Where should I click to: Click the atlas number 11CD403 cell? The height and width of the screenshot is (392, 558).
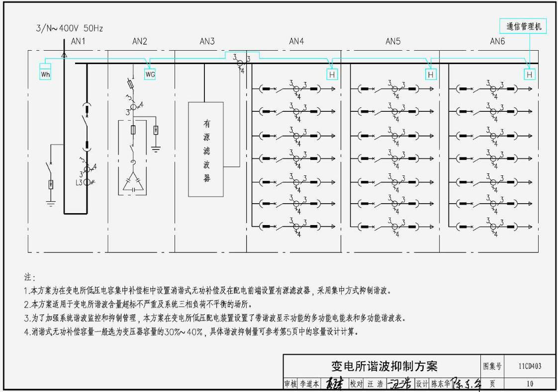point(529,367)
